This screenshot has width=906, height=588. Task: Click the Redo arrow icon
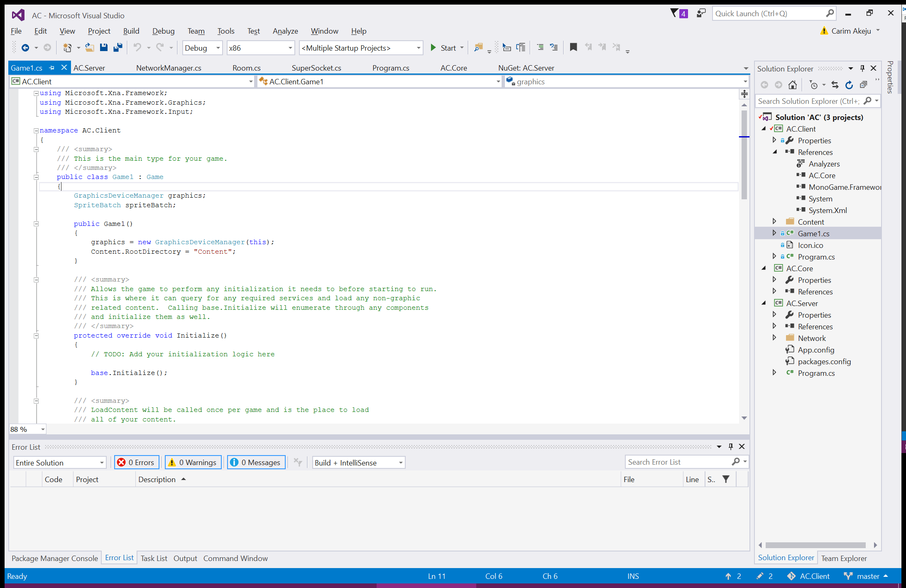pos(160,48)
